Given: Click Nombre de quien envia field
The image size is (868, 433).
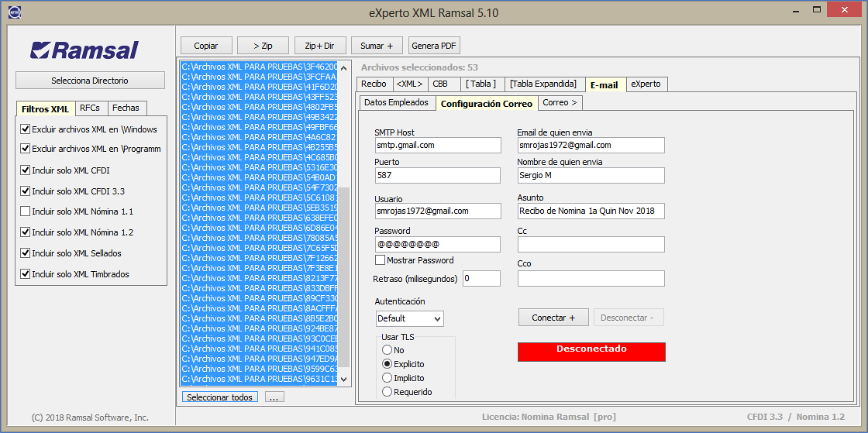Looking at the screenshot, I should pos(591,175).
